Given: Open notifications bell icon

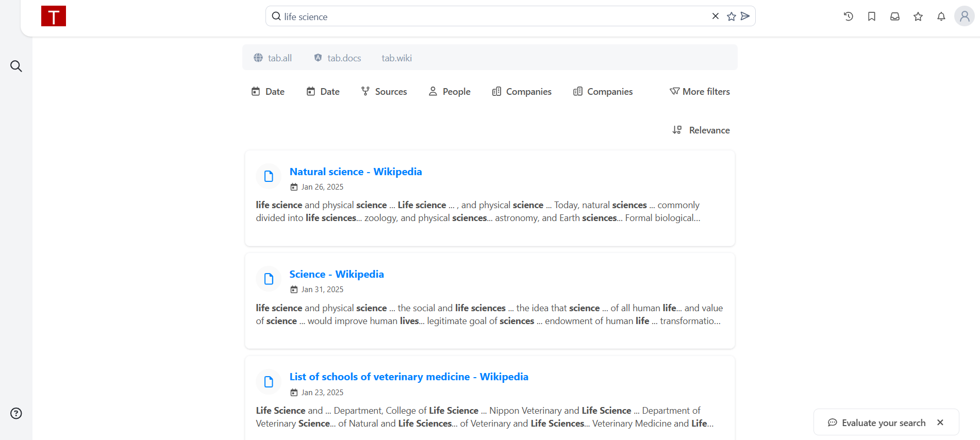Looking at the screenshot, I should click(x=941, y=16).
